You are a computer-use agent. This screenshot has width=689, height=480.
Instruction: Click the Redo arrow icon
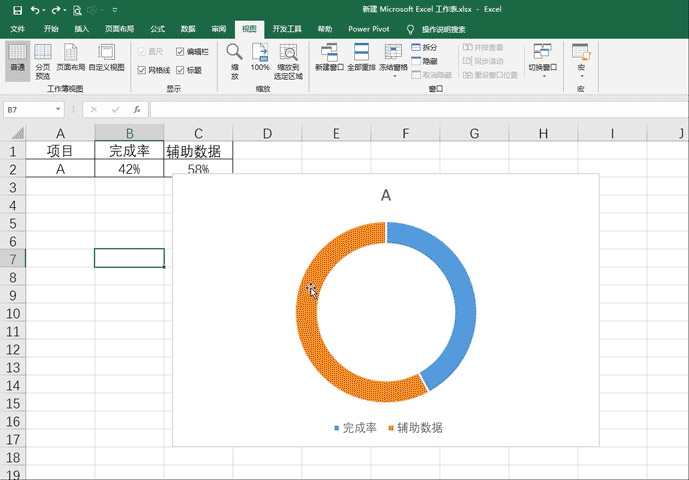click(56, 10)
